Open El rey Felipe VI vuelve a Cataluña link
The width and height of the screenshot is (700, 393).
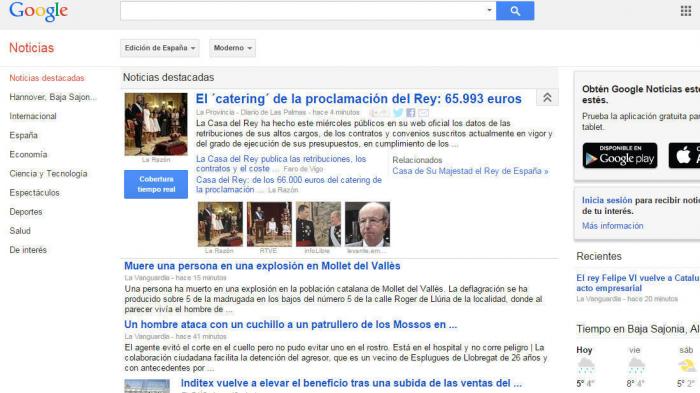638,283
